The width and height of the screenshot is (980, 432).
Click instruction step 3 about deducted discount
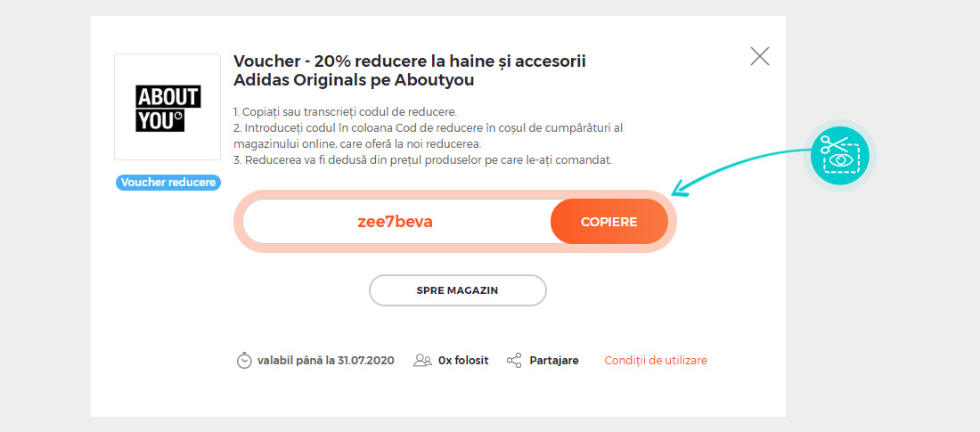(422, 160)
